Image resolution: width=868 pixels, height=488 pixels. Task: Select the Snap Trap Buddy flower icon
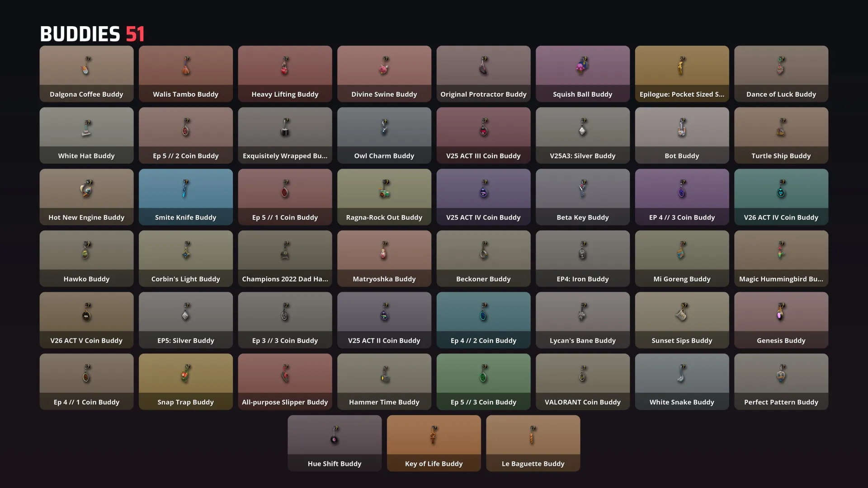click(x=186, y=374)
